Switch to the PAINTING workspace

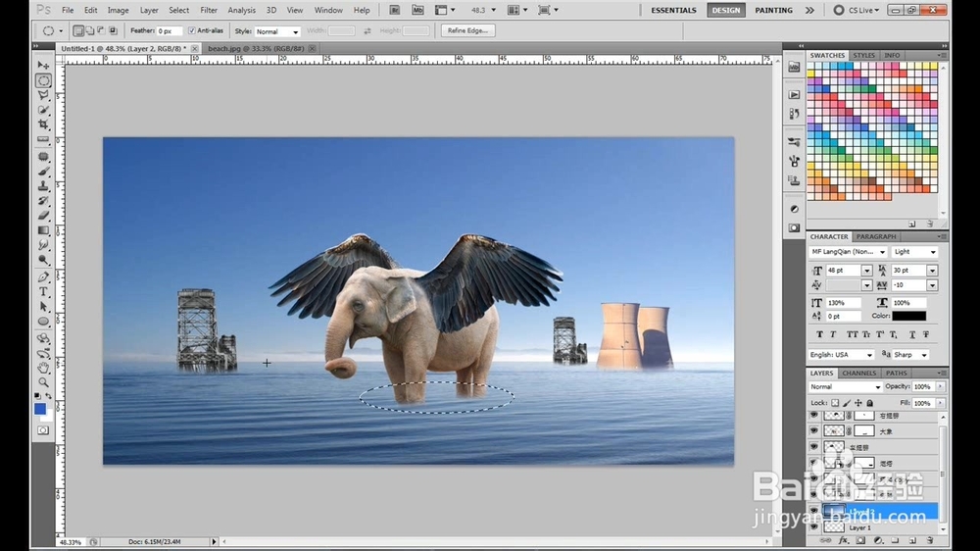(x=774, y=10)
